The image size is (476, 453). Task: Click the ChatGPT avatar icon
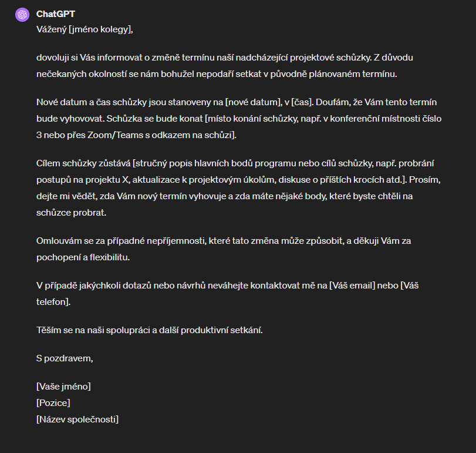pos(22,14)
